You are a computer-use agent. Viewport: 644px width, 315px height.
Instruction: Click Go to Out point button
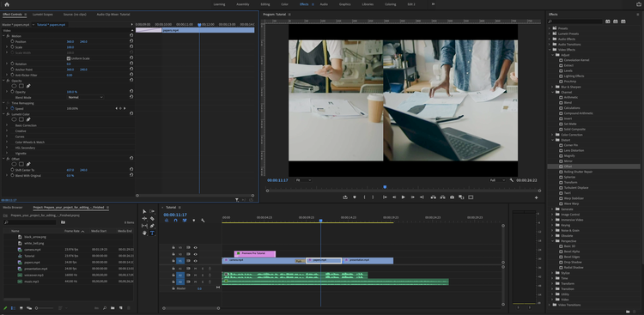point(422,197)
